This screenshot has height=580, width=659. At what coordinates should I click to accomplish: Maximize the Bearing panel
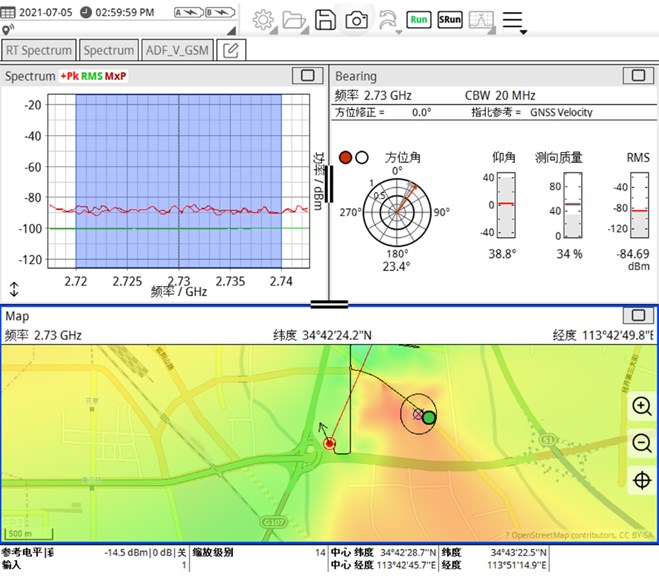pyautogui.click(x=636, y=75)
